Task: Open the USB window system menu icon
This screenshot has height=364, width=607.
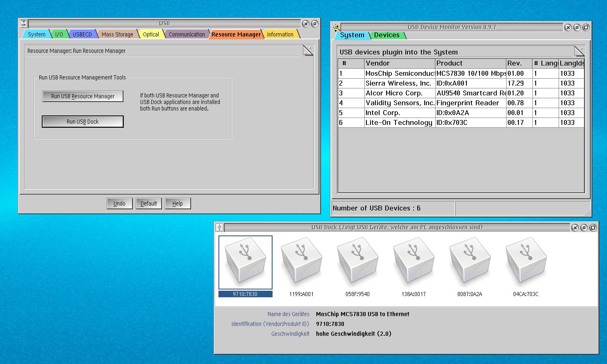Action: pyautogui.click(x=24, y=24)
